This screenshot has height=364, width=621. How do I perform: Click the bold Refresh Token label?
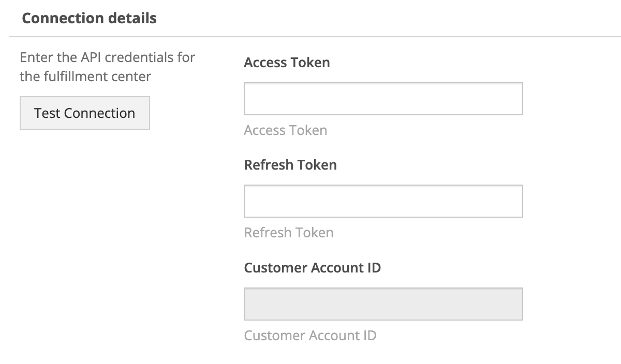coord(290,165)
